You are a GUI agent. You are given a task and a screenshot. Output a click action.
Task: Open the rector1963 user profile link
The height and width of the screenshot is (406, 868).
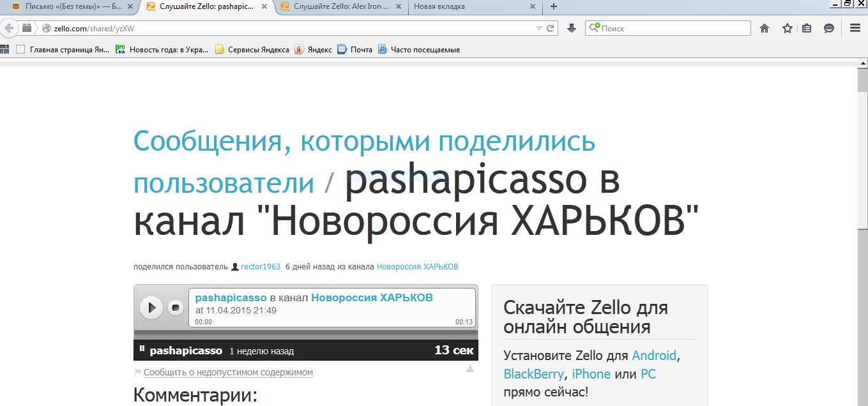tap(260, 267)
